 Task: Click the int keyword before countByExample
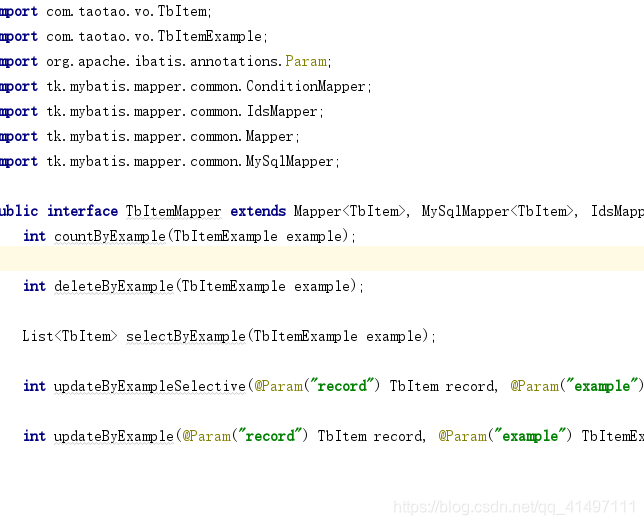point(34,236)
